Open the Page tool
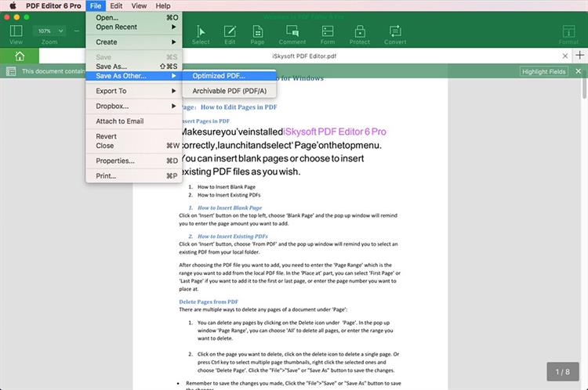This screenshot has height=390, width=588. pos(258,35)
